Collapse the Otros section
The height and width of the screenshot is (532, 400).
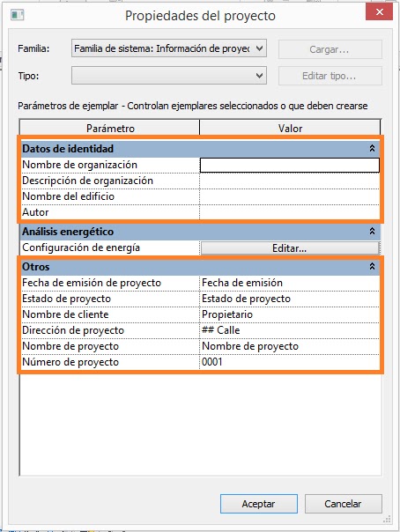click(x=372, y=266)
